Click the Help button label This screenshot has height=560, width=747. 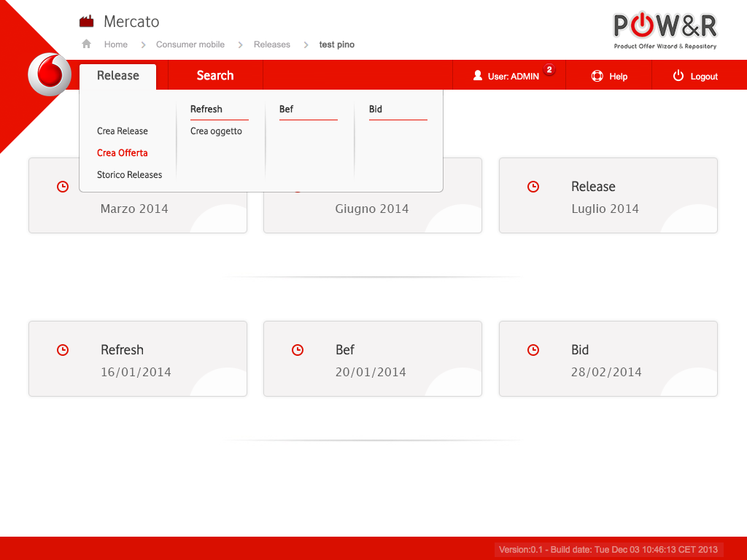pos(619,76)
